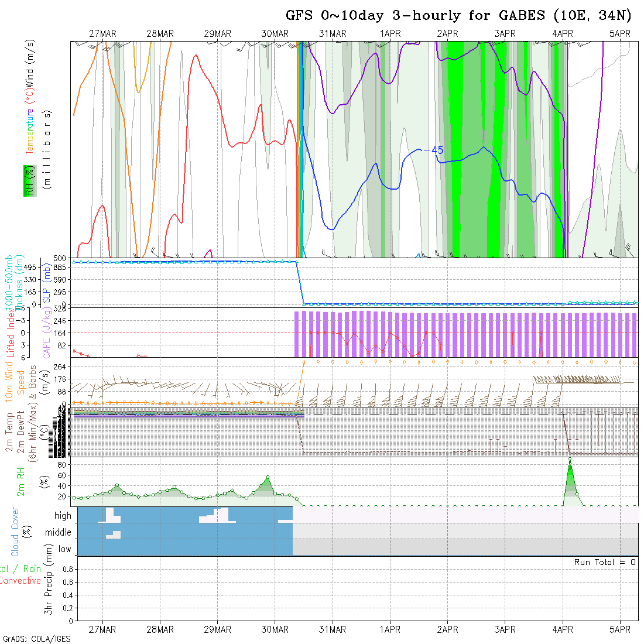The width and height of the screenshot is (644, 644).
Task: Click the blue Cloud Cover axis label
Action: (15, 532)
